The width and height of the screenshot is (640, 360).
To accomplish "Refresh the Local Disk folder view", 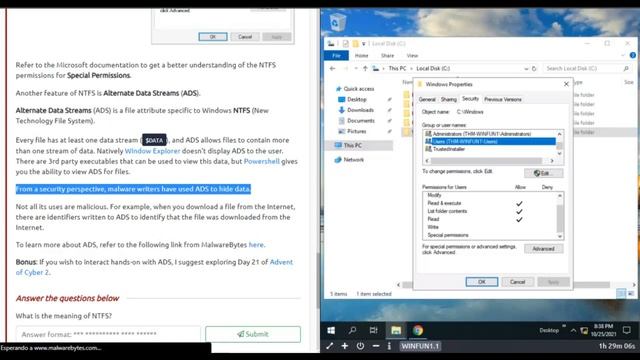I will tap(534, 69).
